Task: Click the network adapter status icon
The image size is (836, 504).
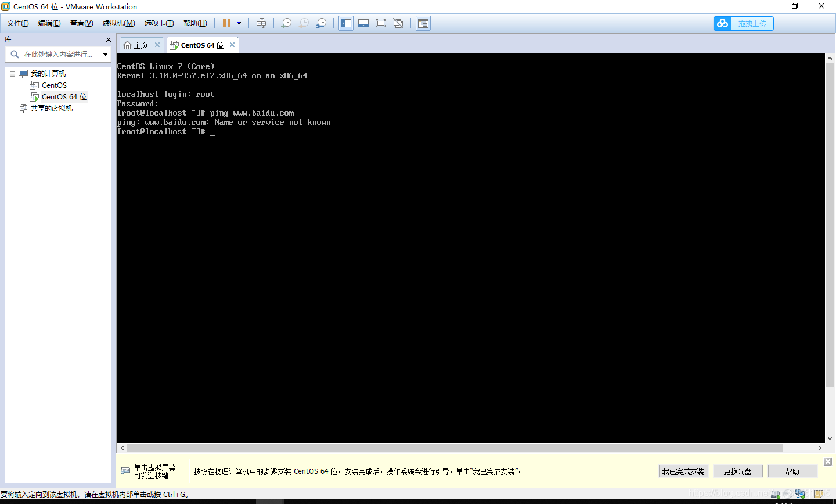Action: click(800, 495)
